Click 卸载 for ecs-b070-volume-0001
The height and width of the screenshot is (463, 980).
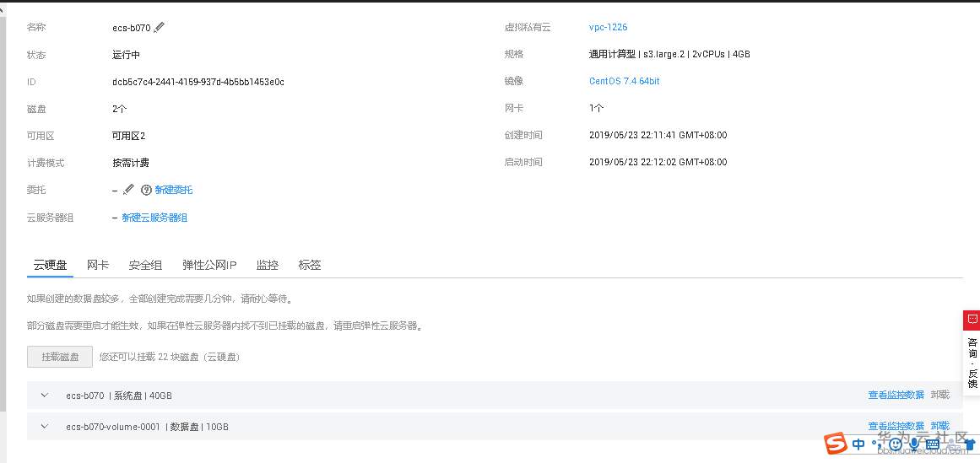pos(940,426)
